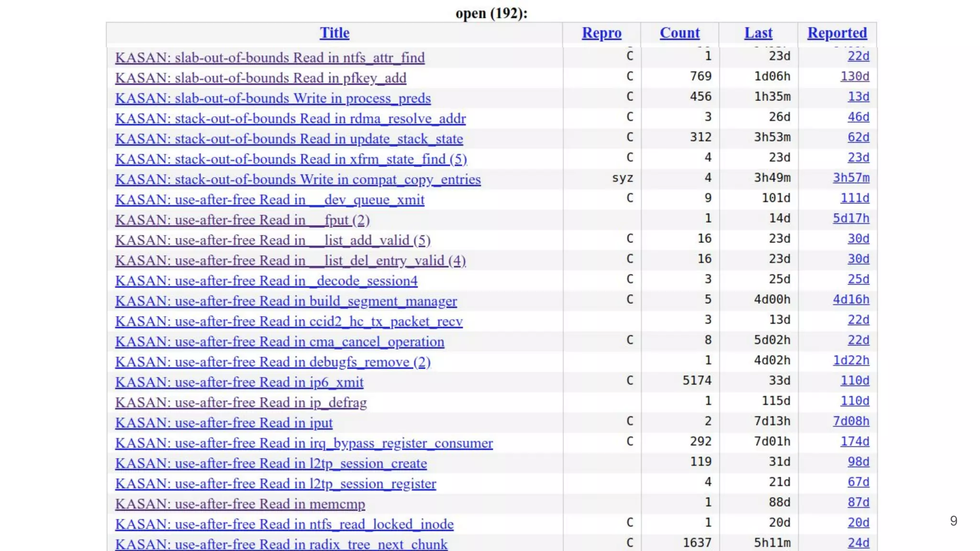The height and width of the screenshot is (551, 980).
Task: Open slab-out-of-bounds Read in ntfs_attr_find bug
Action: [x=269, y=58]
